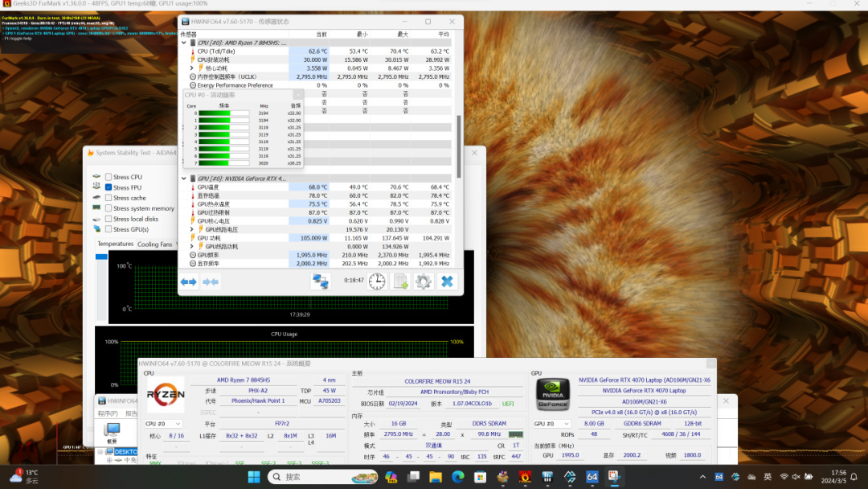
Task: Open the CPU #0 selector dropdown
Action: 164,424
